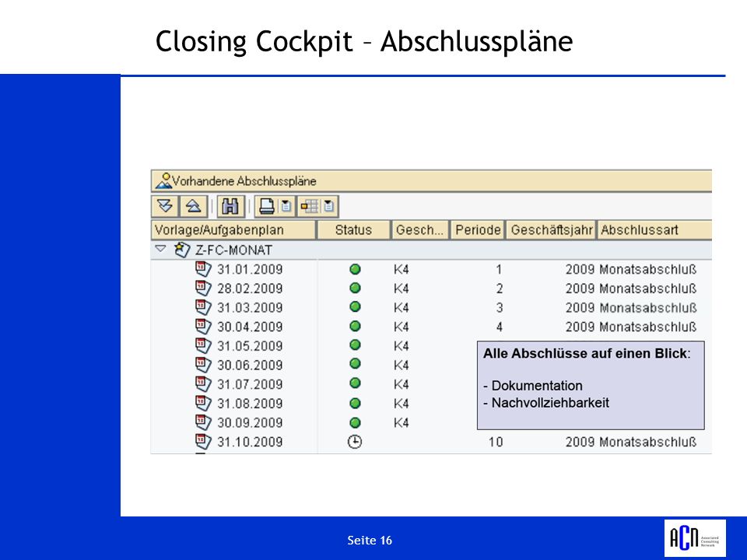747x560 pixels.
Task: Select the 31.10.2009 closing plan
Action: pos(250,442)
